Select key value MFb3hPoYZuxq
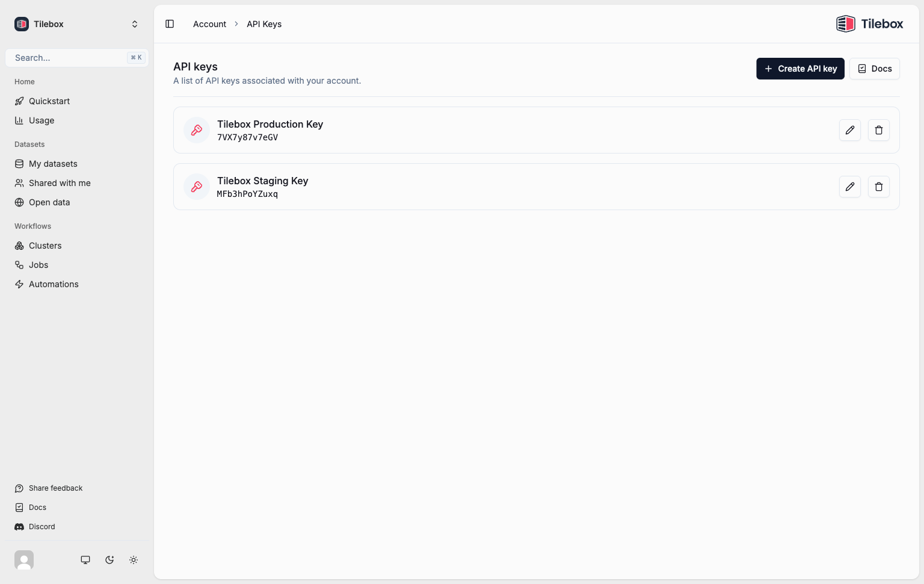Screen dimensions: 924x584 tap(247, 194)
